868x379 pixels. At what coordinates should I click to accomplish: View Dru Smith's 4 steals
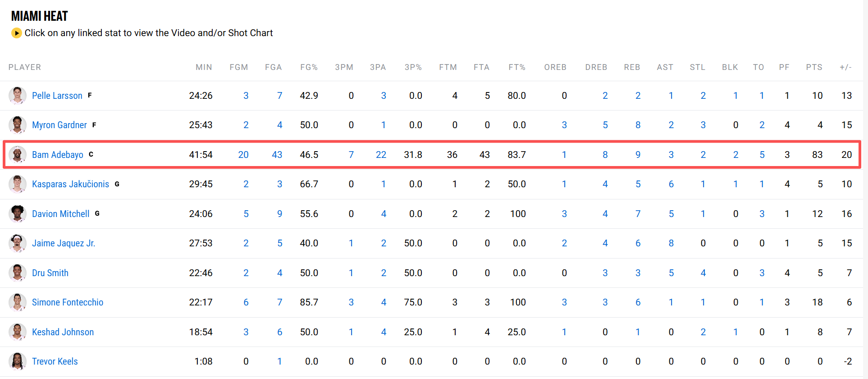pos(703,273)
